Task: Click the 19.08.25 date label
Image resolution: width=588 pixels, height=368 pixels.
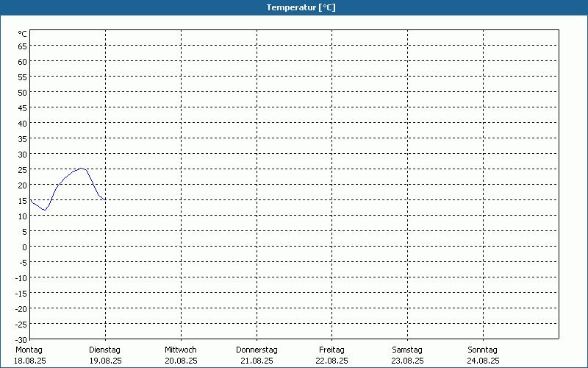Action: click(106, 361)
